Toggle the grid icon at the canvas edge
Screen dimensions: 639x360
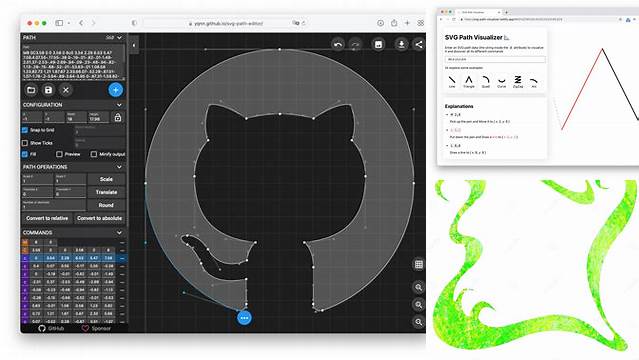pos(419,265)
